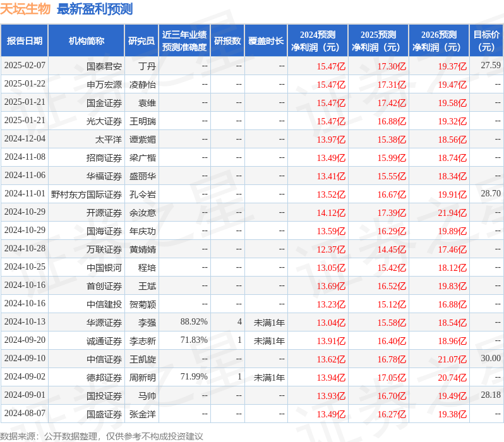504x442 pixels.
Task: Click the date 2025-02-07
Action: (x=25, y=66)
